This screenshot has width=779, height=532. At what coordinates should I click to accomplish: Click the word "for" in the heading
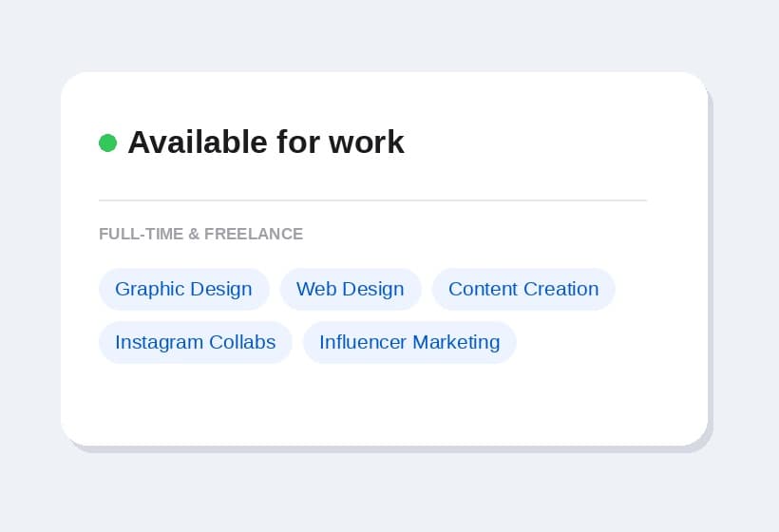[x=298, y=142]
